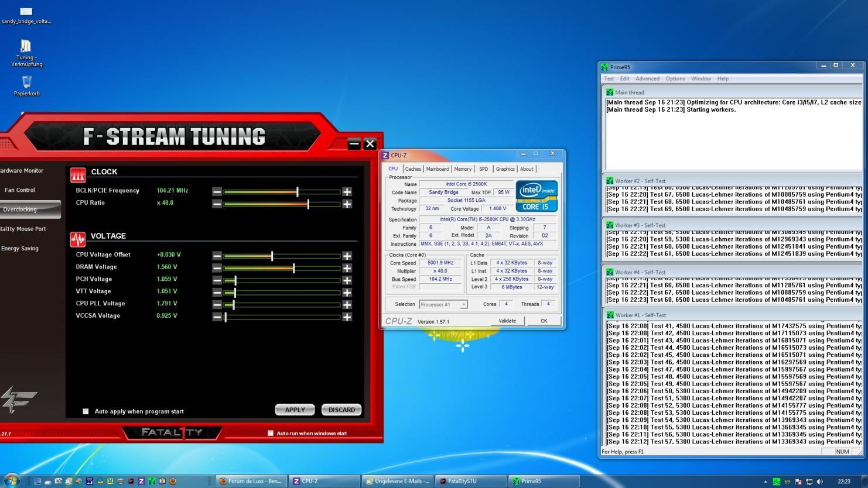The width and height of the screenshot is (868, 488).
Task: Switch to Ungelesene E-Mails taskbar window
Action: click(x=398, y=481)
